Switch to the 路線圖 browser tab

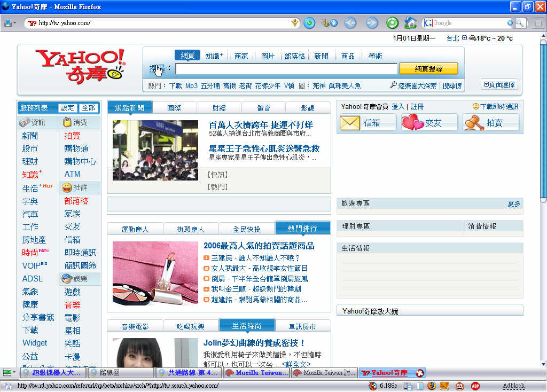[121, 373]
